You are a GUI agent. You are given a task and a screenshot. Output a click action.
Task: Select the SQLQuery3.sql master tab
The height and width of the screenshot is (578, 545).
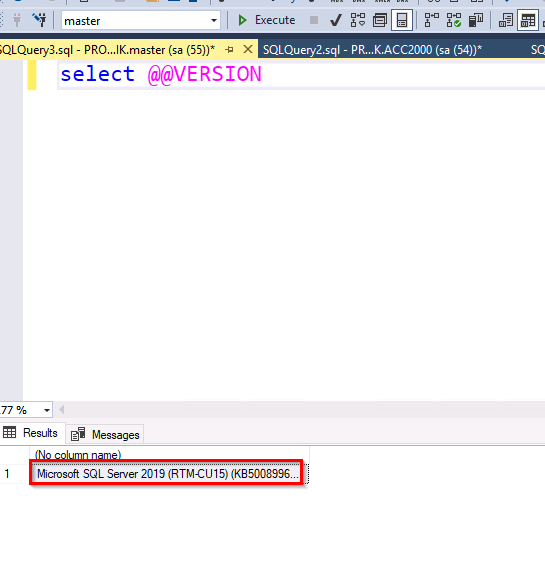coord(107,49)
